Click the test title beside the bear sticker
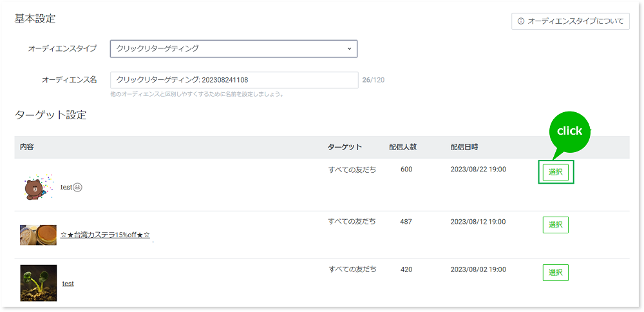 (66, 187)
